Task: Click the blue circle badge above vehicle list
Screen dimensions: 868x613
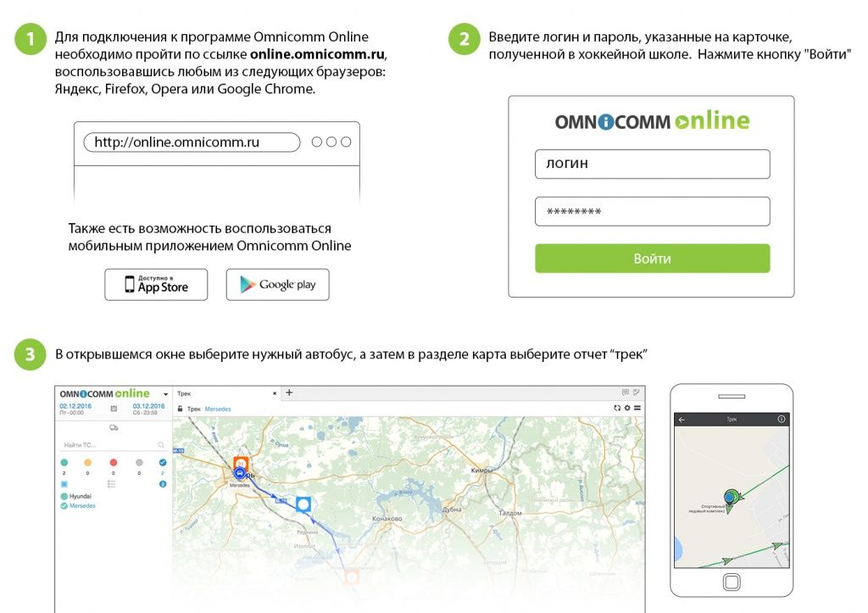Action: (163, 484)
